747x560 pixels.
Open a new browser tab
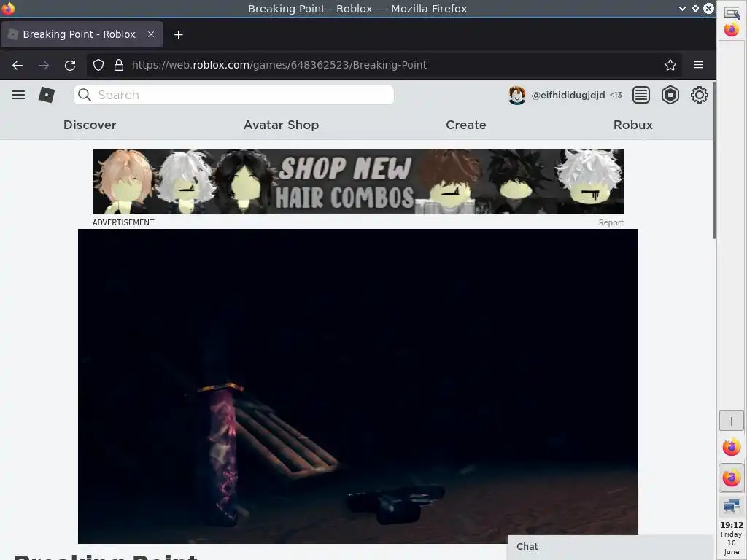[178, 35]
